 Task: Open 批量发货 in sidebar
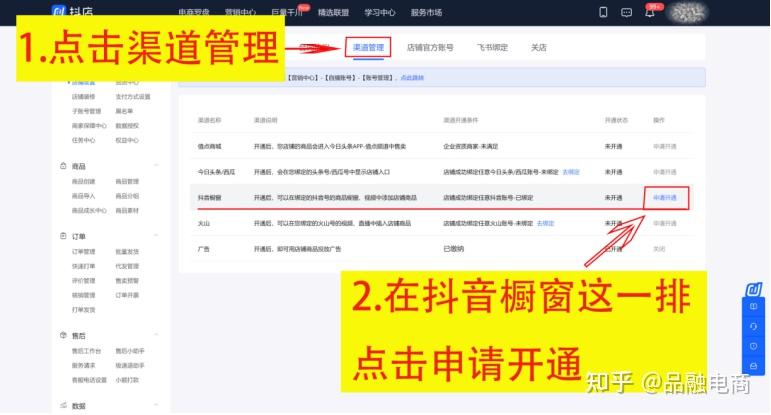pos(127,252)
